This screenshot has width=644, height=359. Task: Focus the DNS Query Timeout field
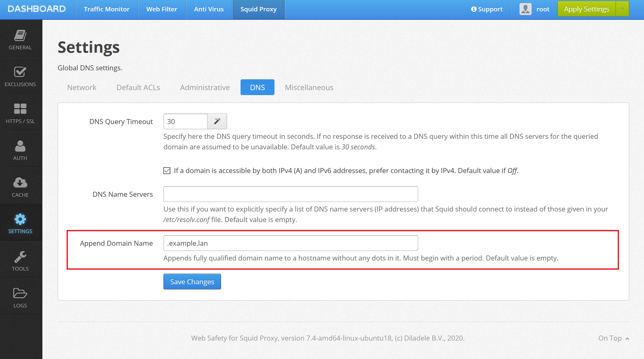pos(186,121)
